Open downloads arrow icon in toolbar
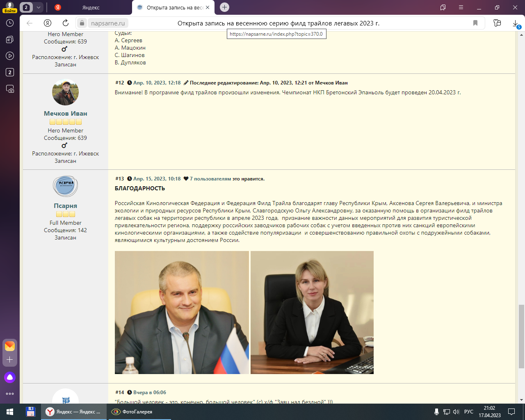Image resolution: width=525 pixels, height=420 pixels. [516, 23]
